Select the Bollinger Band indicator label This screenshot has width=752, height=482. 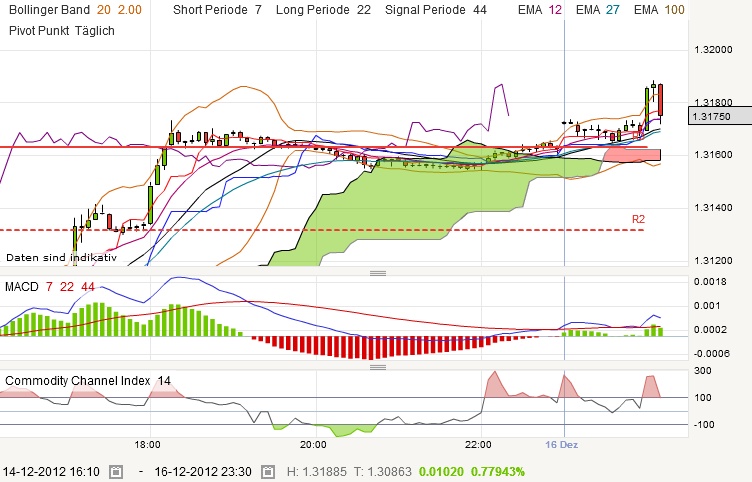tap(49, 10)
